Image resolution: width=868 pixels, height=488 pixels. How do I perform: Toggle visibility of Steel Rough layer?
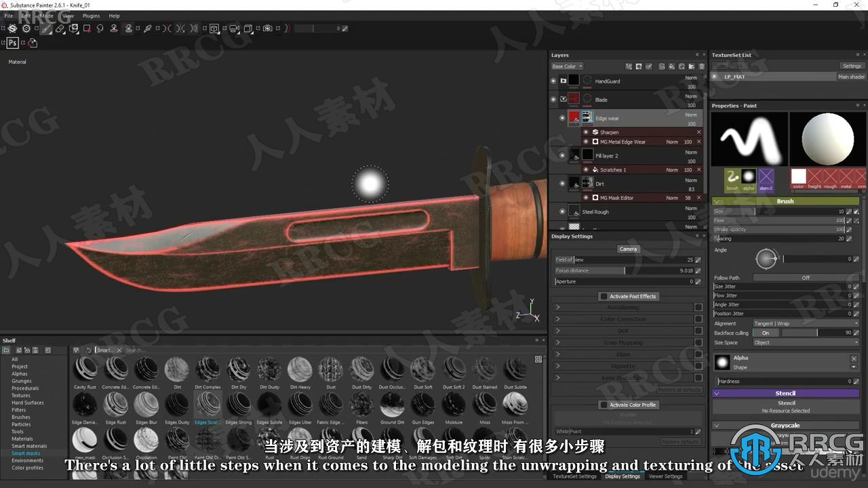(x=562, y=211)
